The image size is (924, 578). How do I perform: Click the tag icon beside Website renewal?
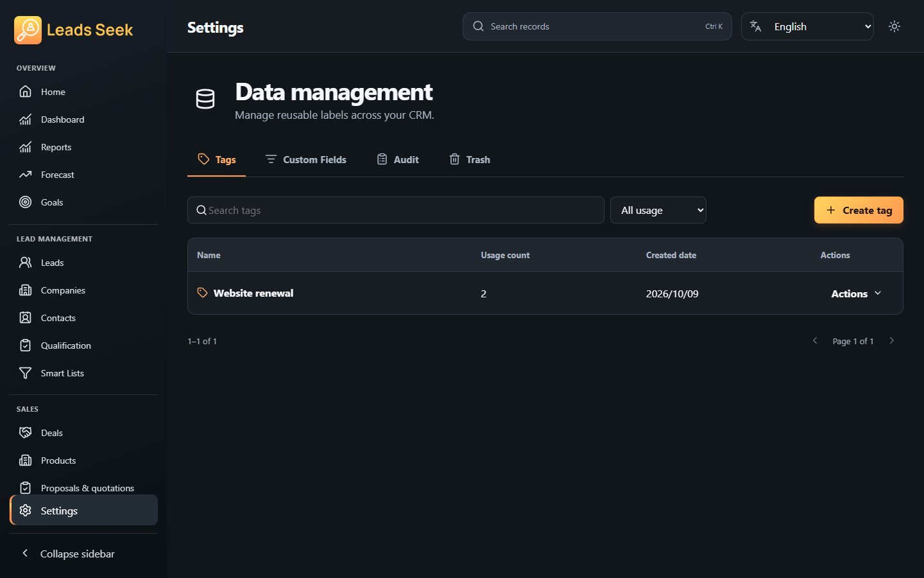[202, 293]
